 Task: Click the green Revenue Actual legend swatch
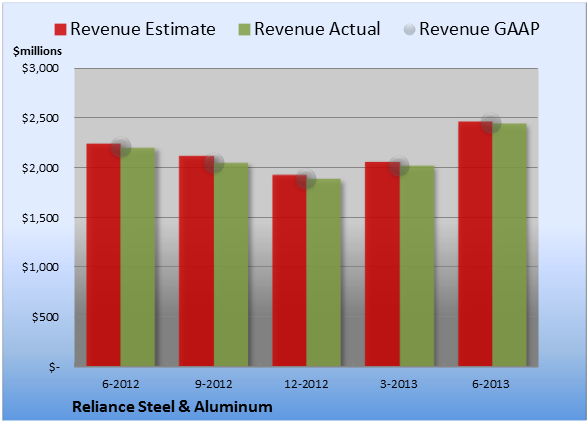pyautogui.click(x=244, y=30)
